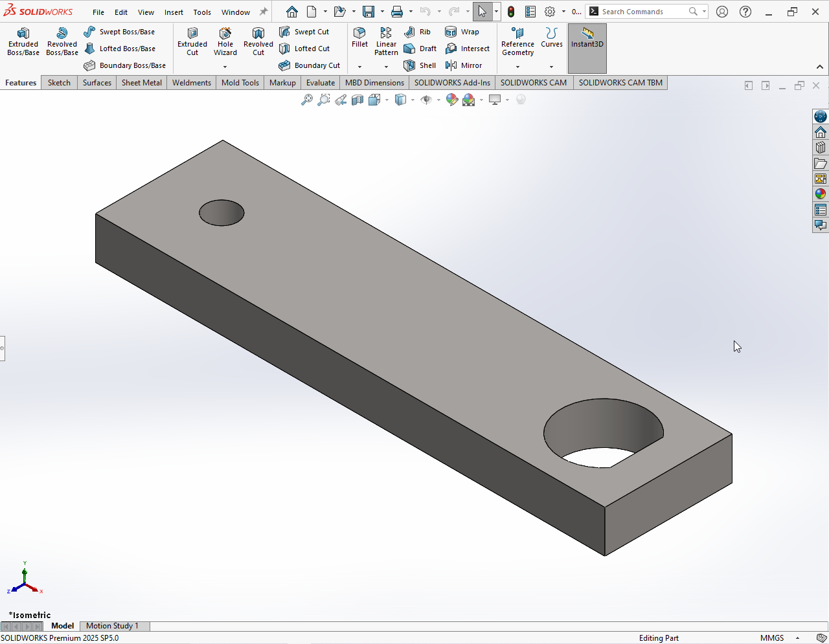Pin the SOLIDWORKS menu bar
The width and height of the screenshot is (829, 644).
click(x=264, y=12)
